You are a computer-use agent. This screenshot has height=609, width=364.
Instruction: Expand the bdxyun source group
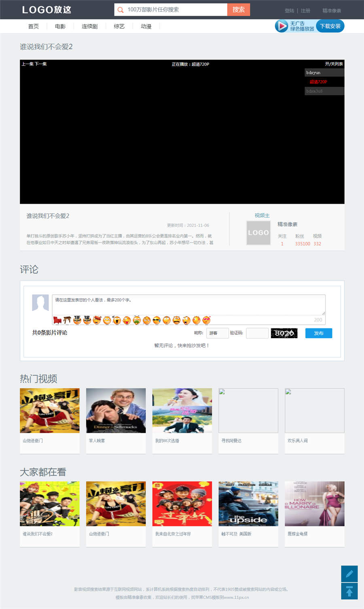(324, 72)
